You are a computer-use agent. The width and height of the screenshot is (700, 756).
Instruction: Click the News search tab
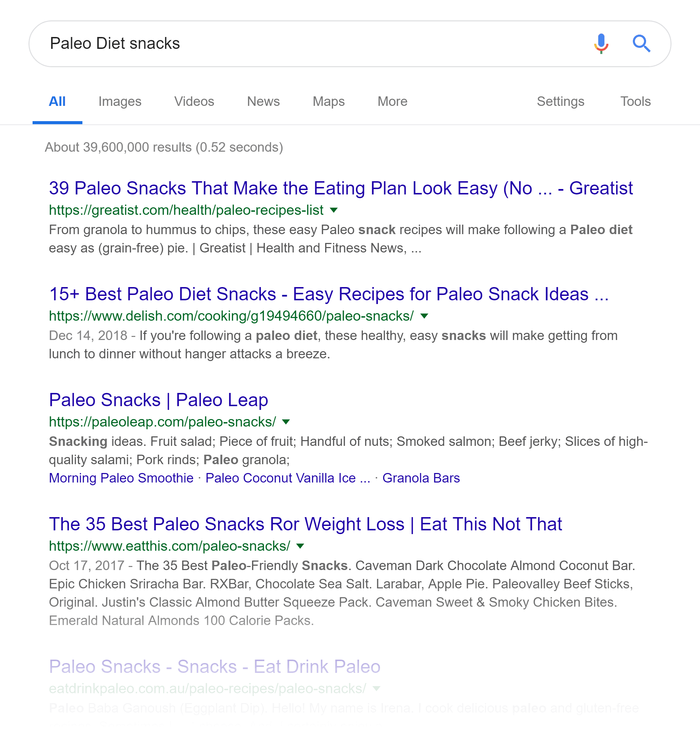coord(262,101)
